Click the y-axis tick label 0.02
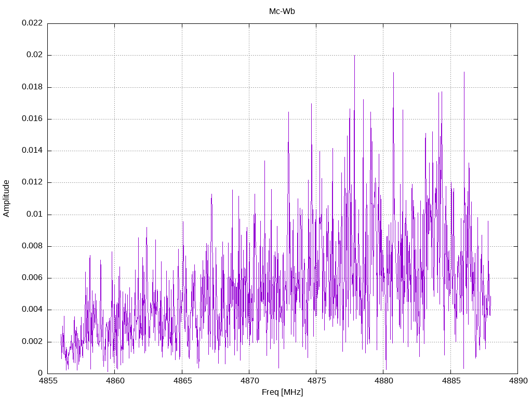532x399 pixels. (35, 55)
